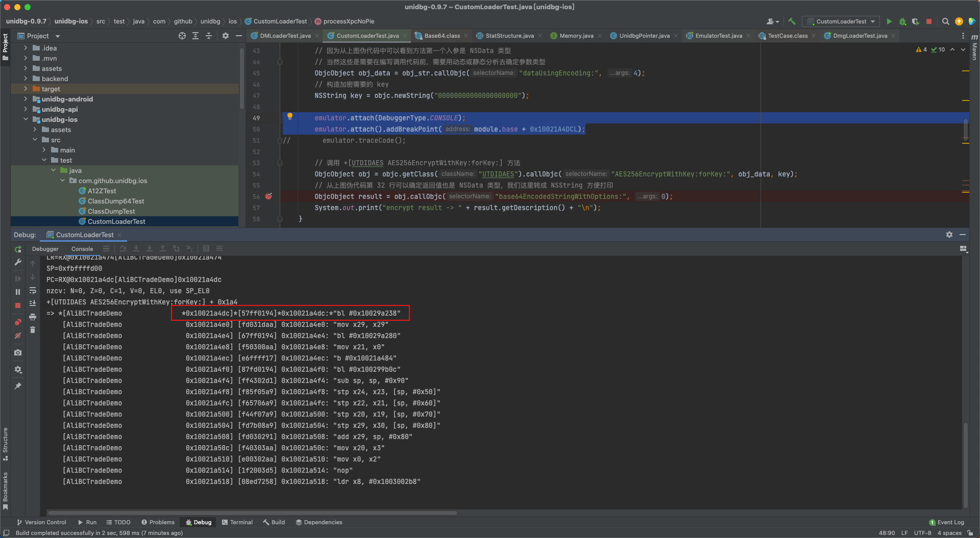Open the A12ZTest class in the tree
The image size is (980, 538).
click(x=102, y=191)
